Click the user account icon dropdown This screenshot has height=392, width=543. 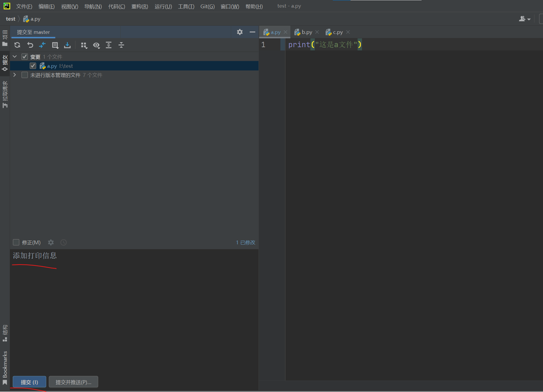(525, 19)
